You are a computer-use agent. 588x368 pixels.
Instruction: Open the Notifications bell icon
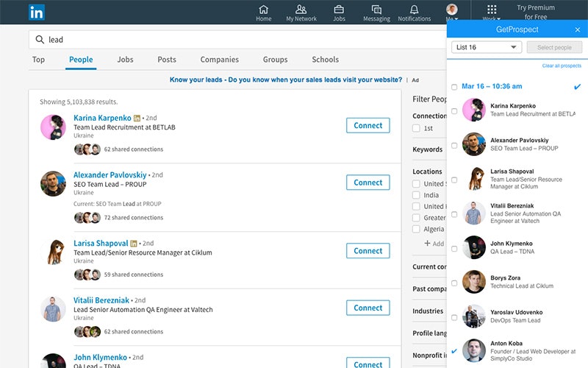414,10
